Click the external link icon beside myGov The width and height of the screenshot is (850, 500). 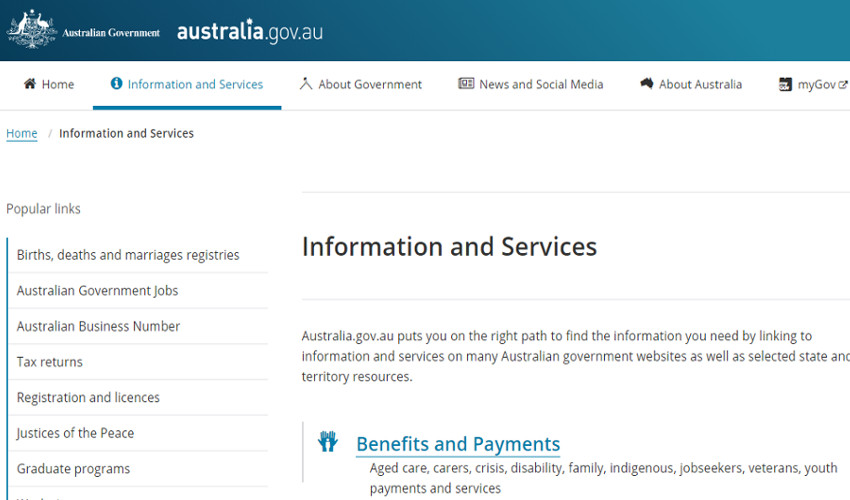click(842, 85)
